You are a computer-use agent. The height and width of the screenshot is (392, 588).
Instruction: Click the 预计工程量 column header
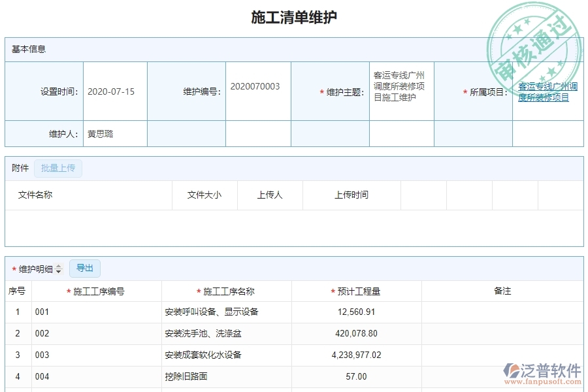(x=359, y=291)
